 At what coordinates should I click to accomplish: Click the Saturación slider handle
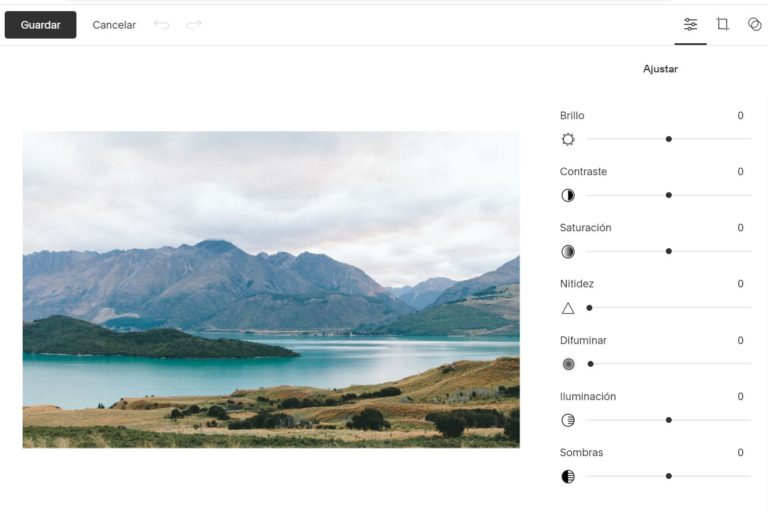coord(669,251)
